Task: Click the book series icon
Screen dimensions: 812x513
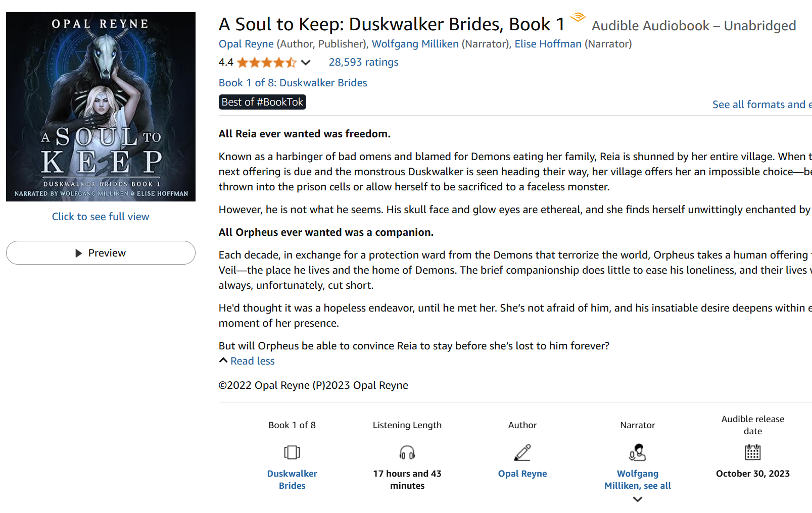Action: 292,452
